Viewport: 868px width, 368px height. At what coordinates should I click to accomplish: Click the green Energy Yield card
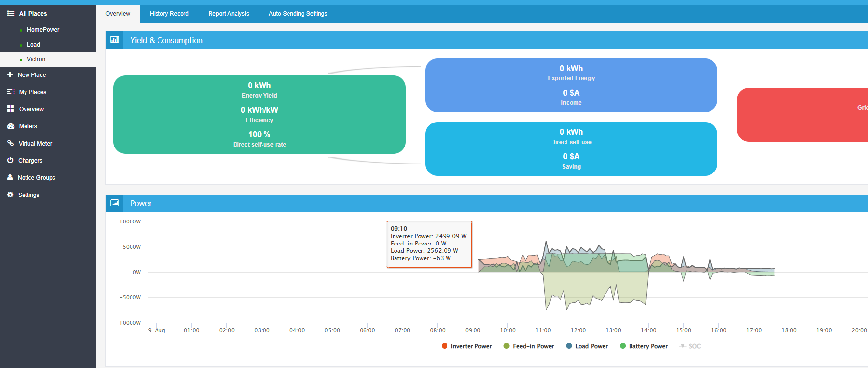260,115
